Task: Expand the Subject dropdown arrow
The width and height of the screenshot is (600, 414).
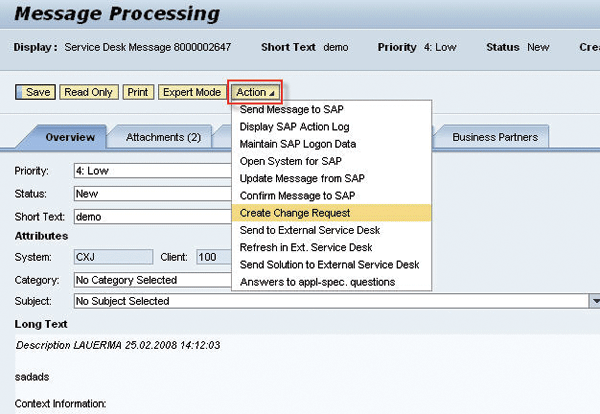Action: tap(594, 301)
